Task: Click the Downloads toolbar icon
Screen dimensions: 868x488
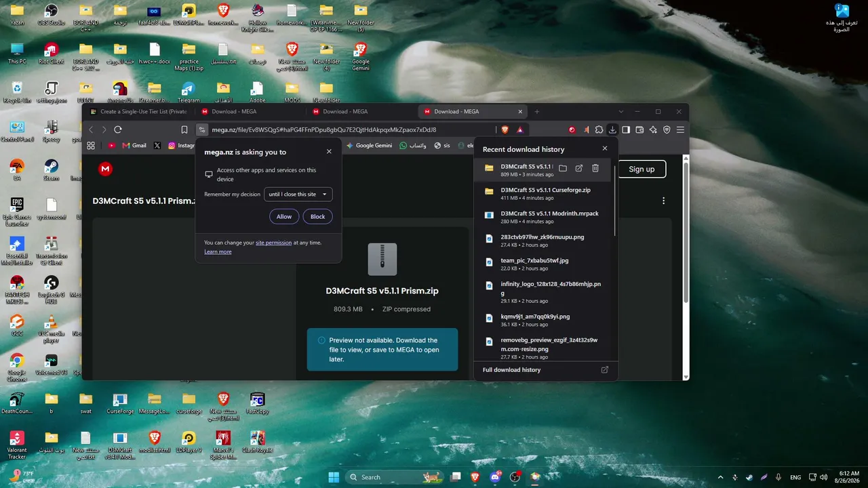Action: [x=612, y=129]
